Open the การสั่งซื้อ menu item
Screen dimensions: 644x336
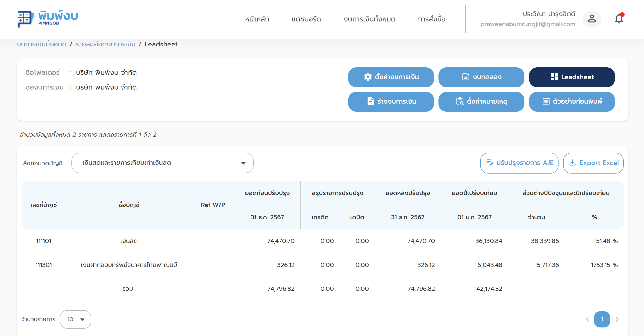click(x=432, y=19)
